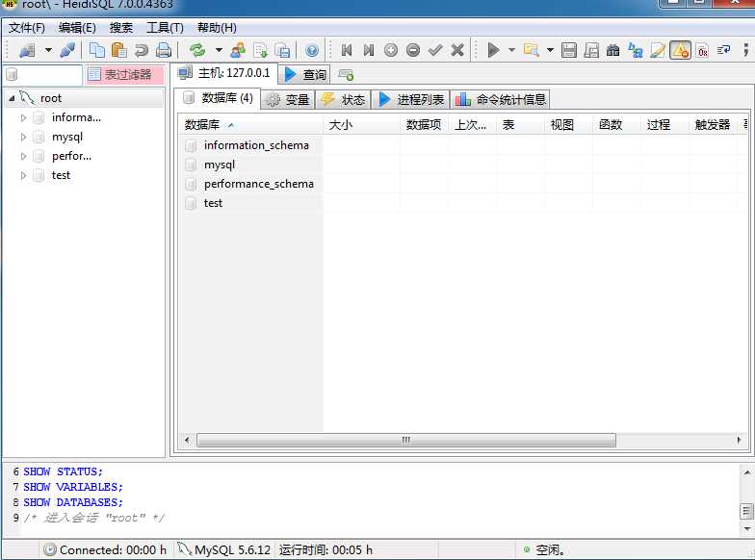Go to last row icon
This screenshot has height=560, width=755.
pyautogui.click(x=368, y=50)
